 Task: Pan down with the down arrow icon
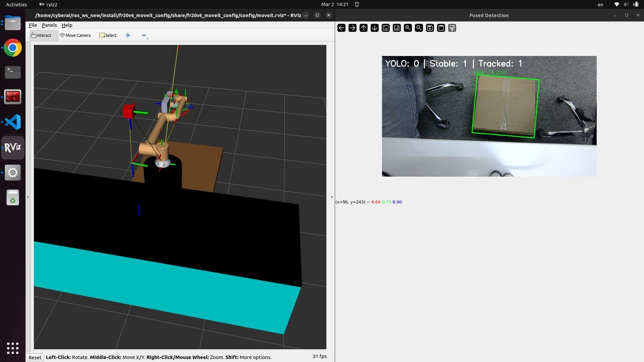tap(375, 28)
